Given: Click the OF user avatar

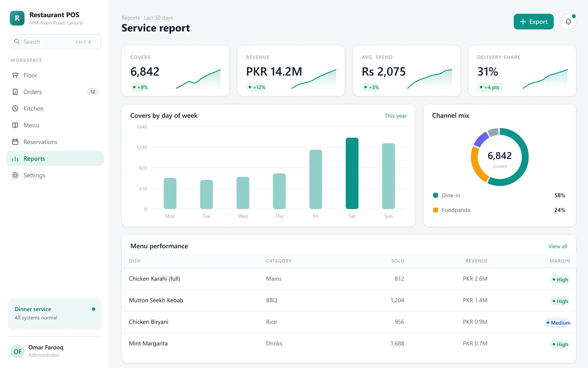Looking at the screenshot, I should (18, 351).
